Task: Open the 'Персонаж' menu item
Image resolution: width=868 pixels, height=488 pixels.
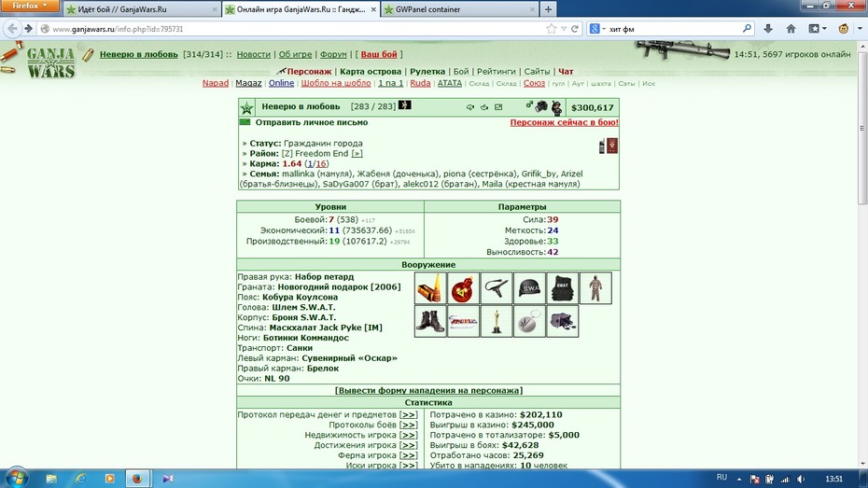Action: 309,71
